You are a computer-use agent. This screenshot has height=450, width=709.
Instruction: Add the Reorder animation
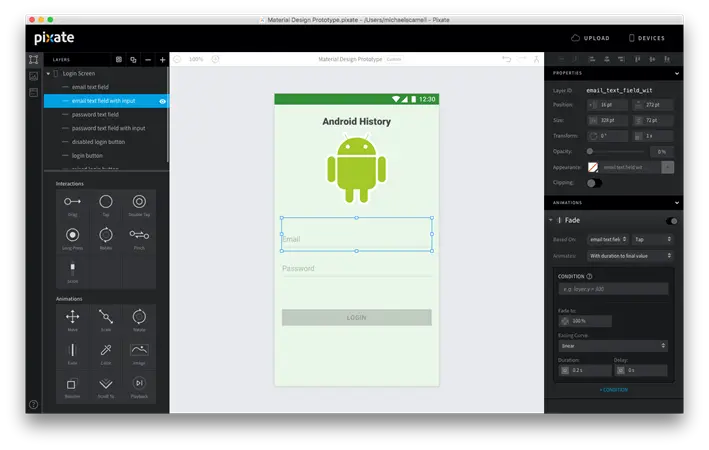pos(72,388)
